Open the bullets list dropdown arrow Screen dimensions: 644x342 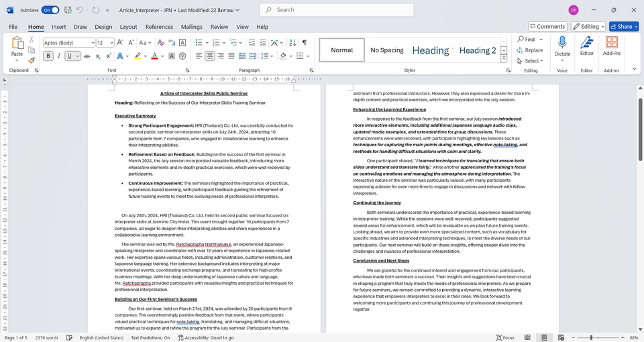(207, 43)
